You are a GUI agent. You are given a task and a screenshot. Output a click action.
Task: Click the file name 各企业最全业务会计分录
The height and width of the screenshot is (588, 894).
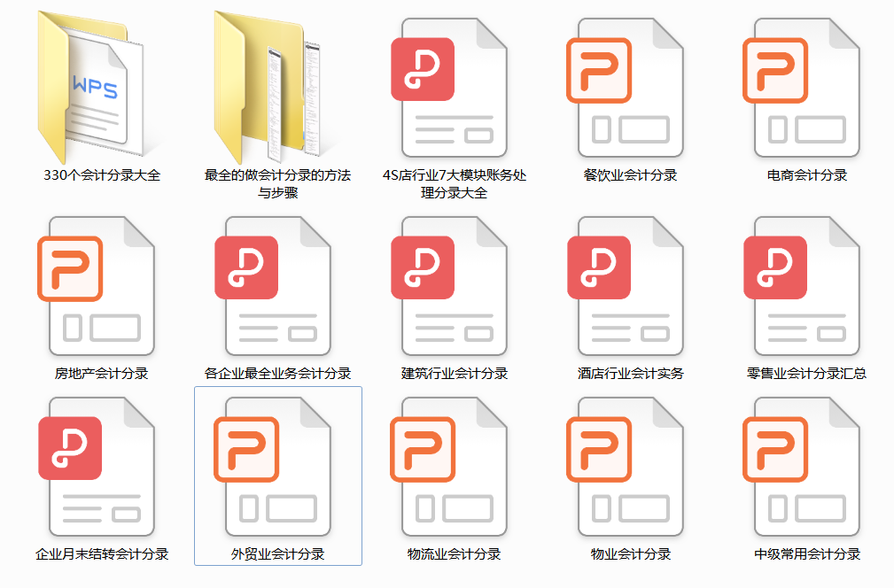[x=277, y=373]
